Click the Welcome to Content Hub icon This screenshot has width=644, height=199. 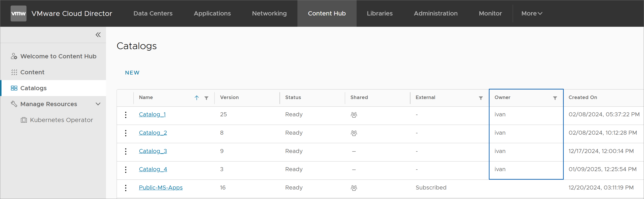tap(14, 56)
